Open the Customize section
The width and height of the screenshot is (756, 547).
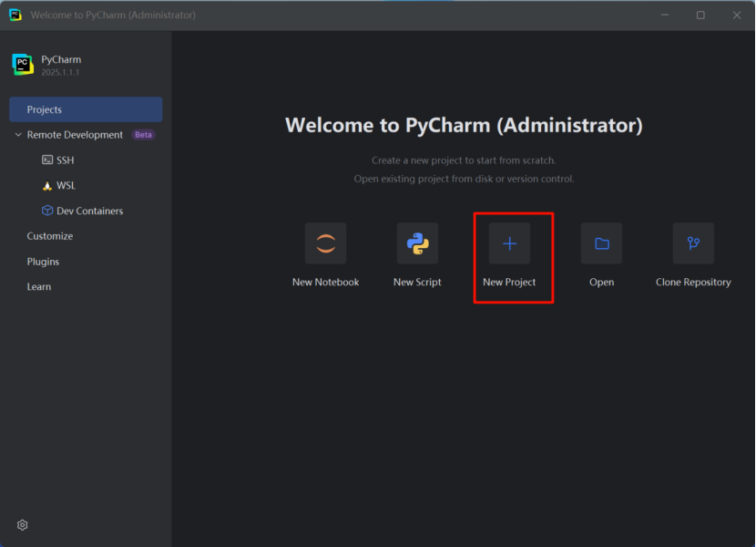(x=50, y=236)
